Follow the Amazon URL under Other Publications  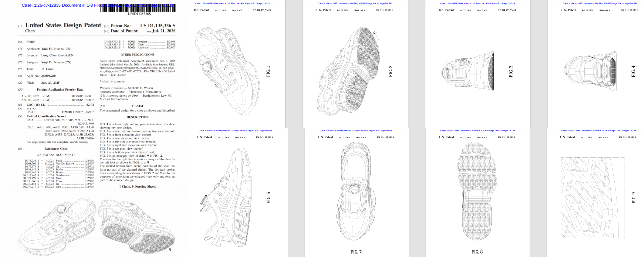pos(138,69)
